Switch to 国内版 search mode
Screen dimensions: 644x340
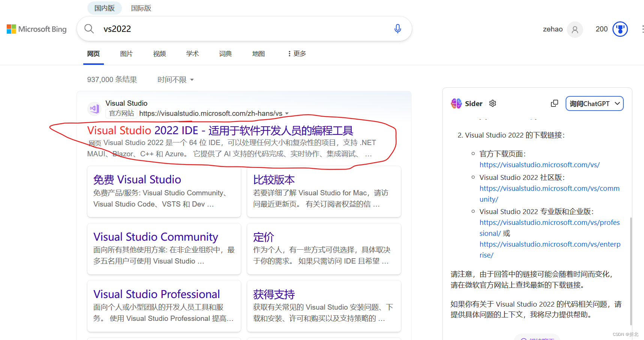105,8
